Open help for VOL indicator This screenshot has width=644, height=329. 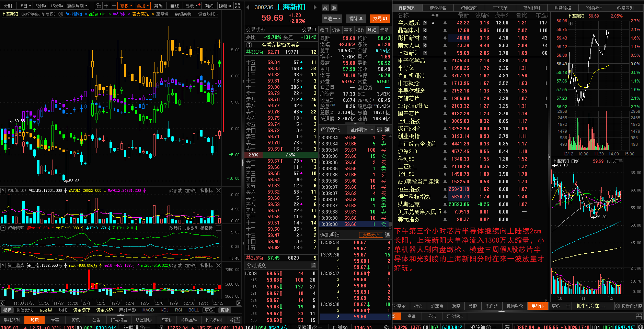coord(3,190)
